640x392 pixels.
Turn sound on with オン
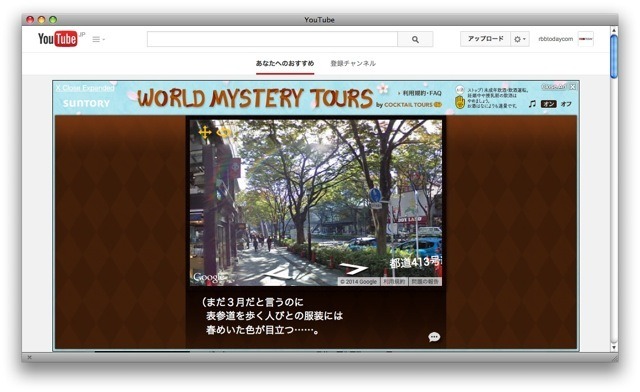[549, 104]
